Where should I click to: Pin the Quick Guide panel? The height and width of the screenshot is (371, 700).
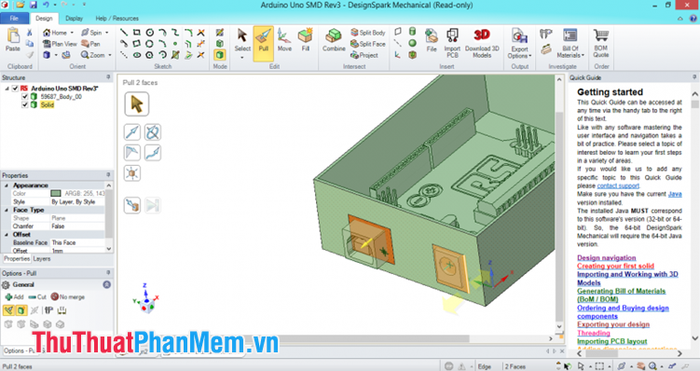(694, 77)
